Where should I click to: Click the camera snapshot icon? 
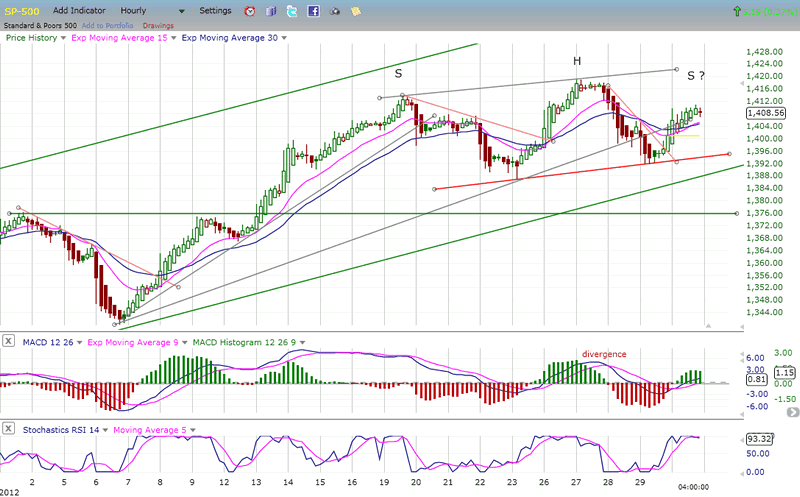click(x=335, y=11)
